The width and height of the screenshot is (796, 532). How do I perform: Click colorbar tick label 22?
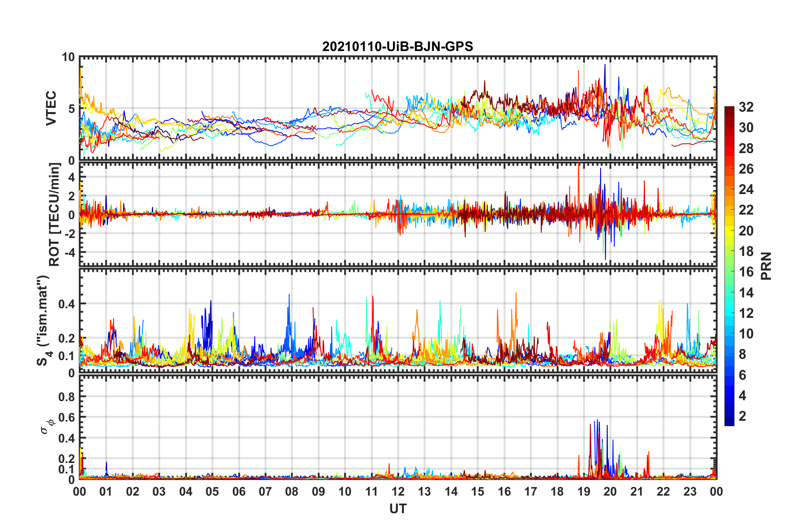[746, 210]
